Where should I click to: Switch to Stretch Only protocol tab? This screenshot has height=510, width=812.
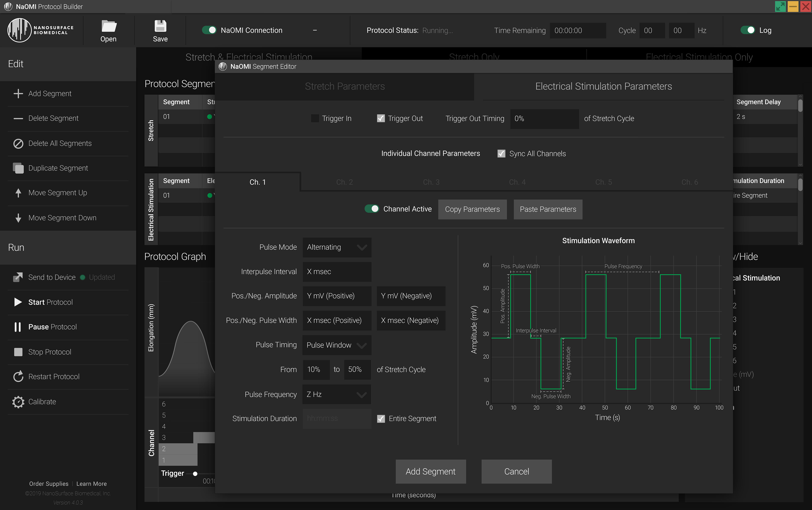click(474, 57)
